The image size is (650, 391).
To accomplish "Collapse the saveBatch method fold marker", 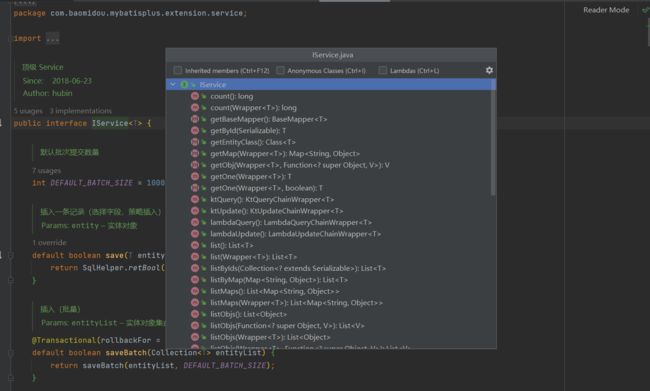I will click(x=11, y=353).
